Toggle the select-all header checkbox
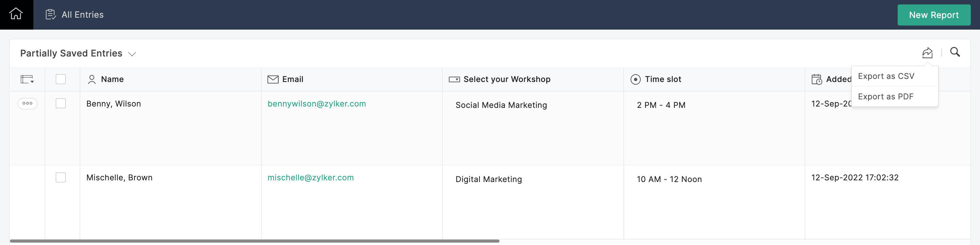This screenshot has height=245, width=980. click(61, 79)
